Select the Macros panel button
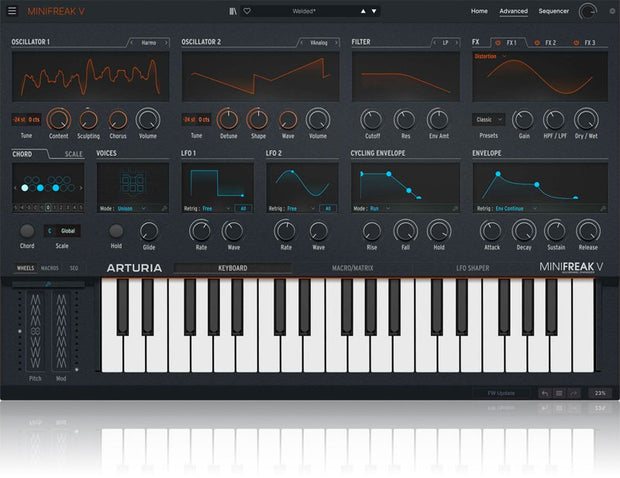The image size is (620, 478). [x=50, y=268]
